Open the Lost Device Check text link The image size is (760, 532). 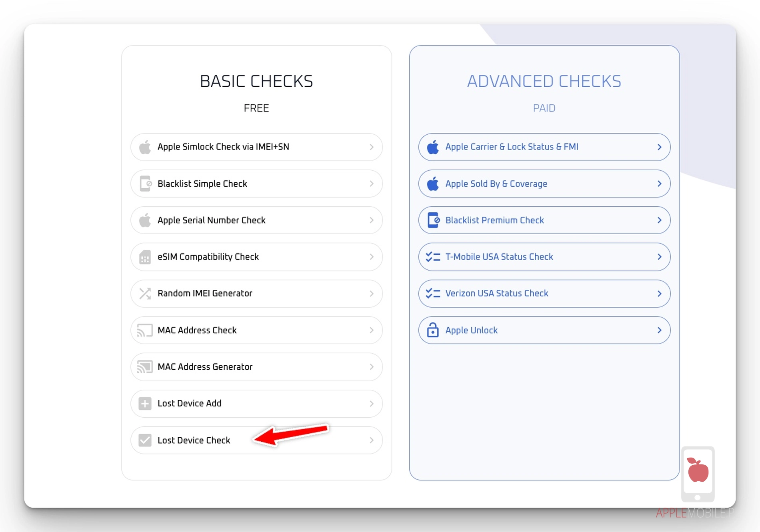tap(194, 440)
